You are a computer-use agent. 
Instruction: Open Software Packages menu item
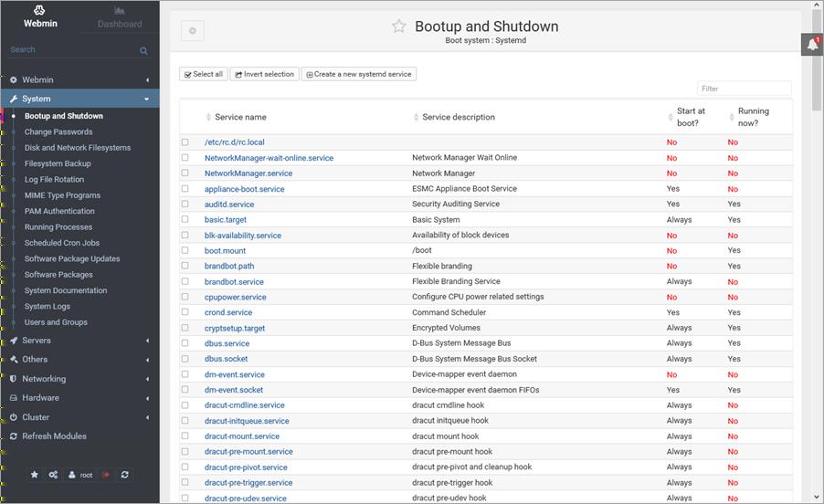tap(58, 275)
